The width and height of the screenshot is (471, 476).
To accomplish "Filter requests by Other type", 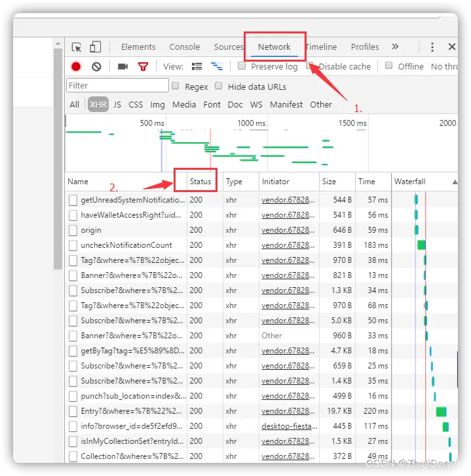I will (320, 105).
